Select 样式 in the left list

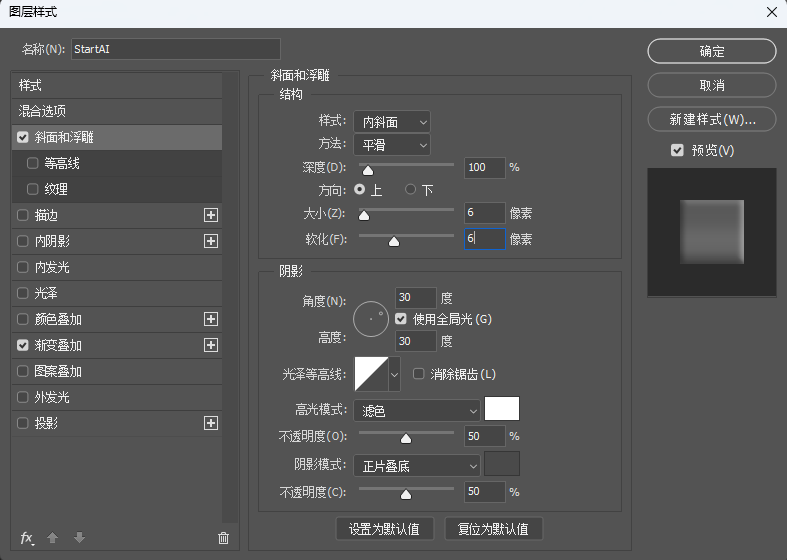tap(117, 85)
